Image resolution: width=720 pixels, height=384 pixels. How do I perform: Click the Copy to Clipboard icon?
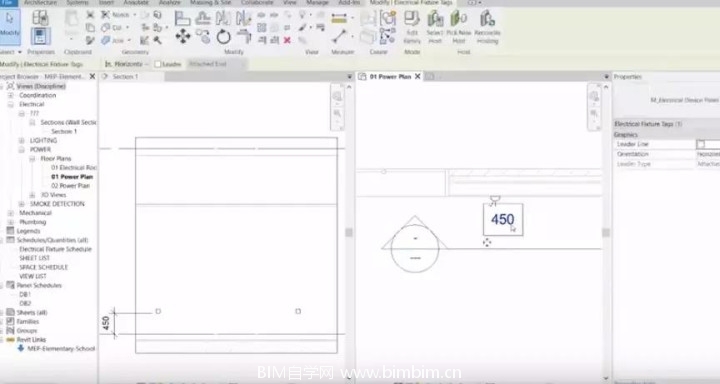coord(90,28)
